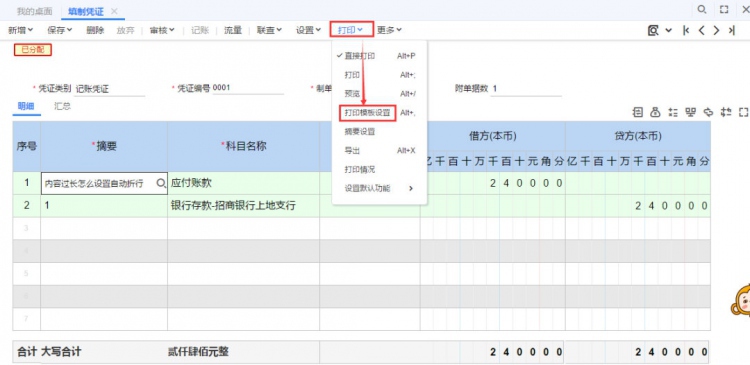Click sequence number 1 row header
Viewport: 750px width, 365px height.
coord(27,183)
